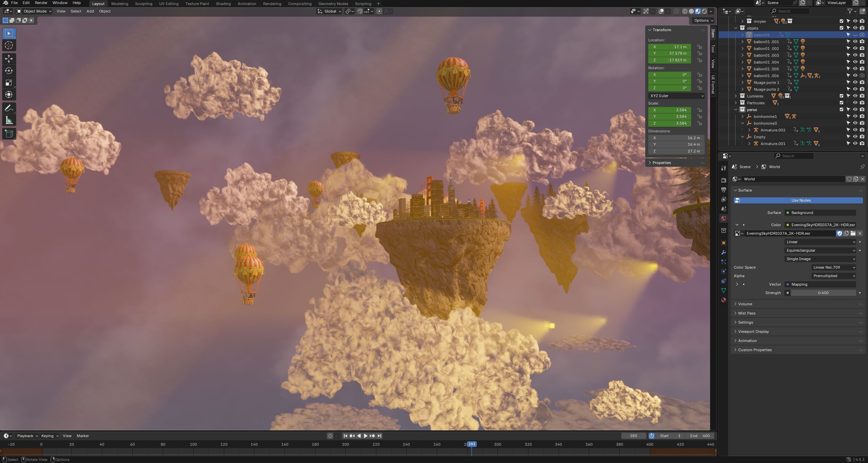
Task: Select the Move tool in the left toolbar
Action: pyautogui.click(x=9, y=59)
